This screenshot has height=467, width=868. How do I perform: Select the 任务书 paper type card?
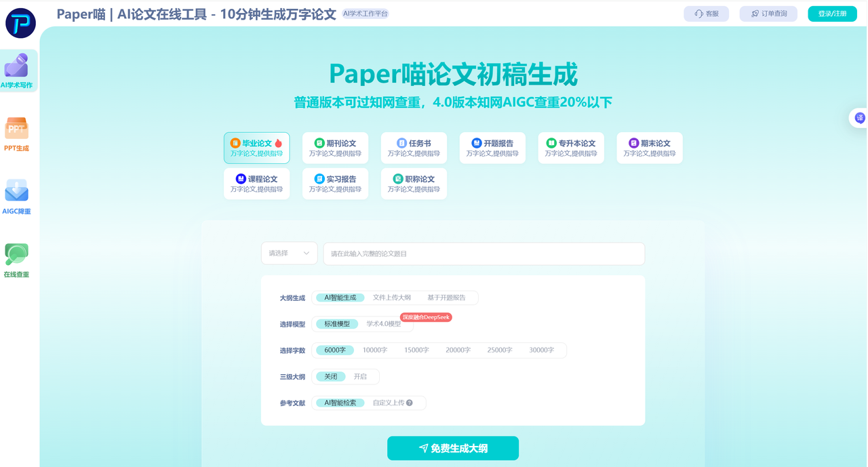click(x=414, y=148)
